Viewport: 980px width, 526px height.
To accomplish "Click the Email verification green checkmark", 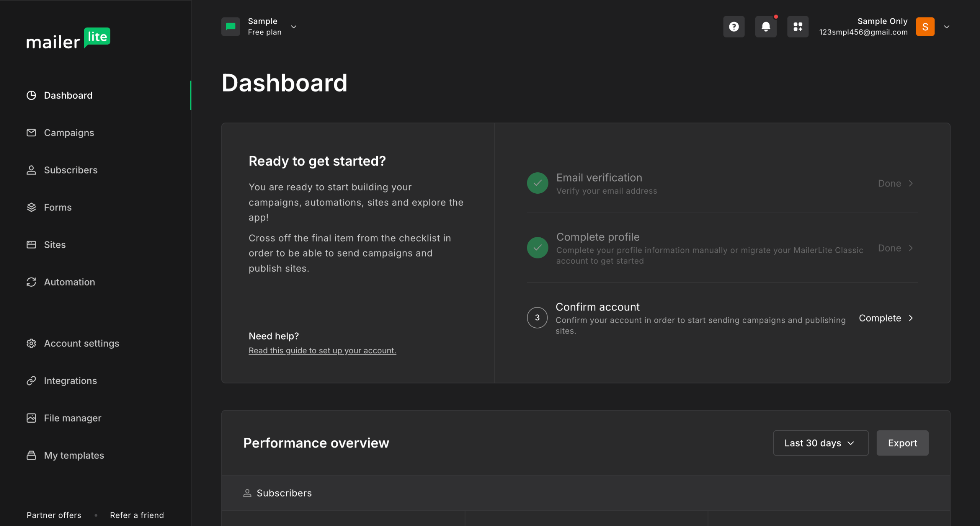I will (x=537, y=183).
